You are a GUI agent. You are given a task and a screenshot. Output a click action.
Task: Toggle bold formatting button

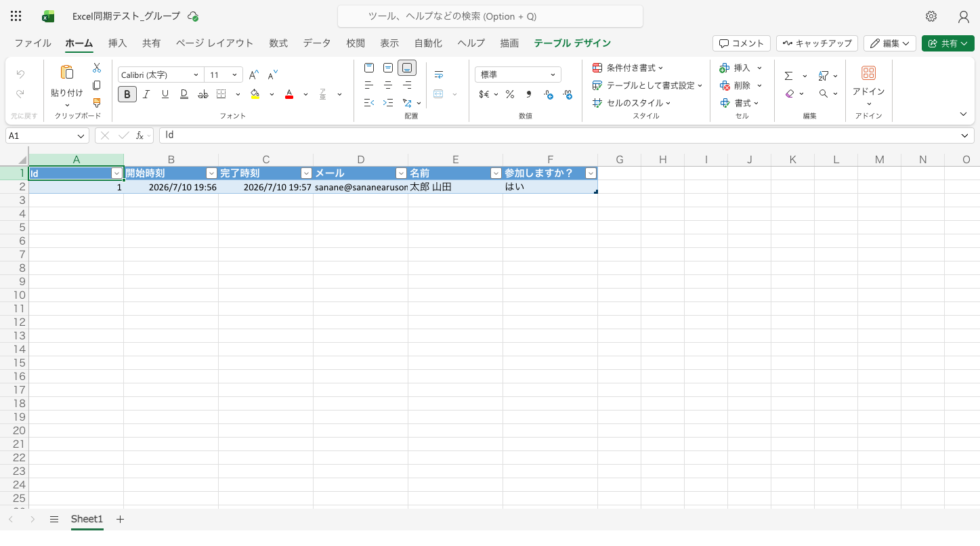pos(127,94)
